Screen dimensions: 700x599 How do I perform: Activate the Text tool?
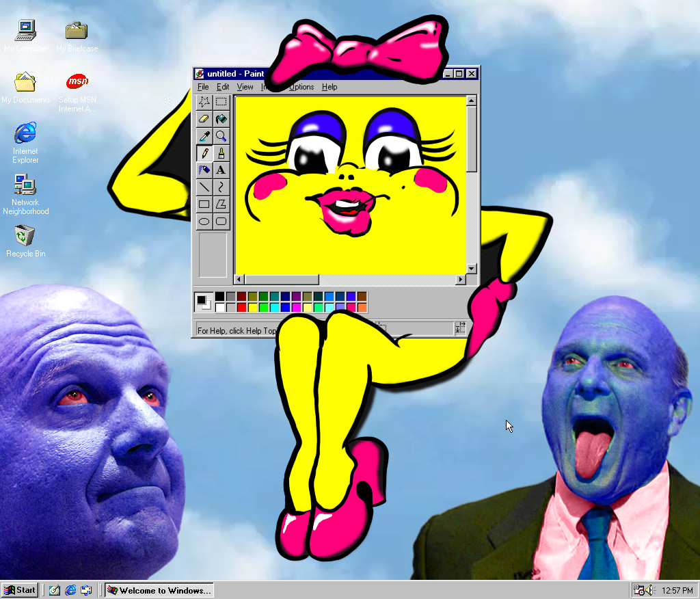221,170
